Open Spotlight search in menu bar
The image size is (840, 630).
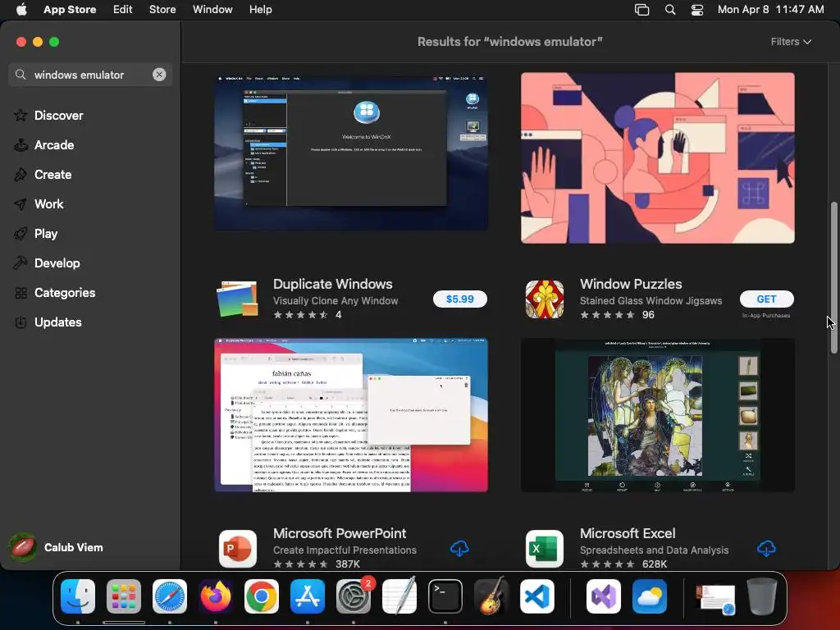669,10
